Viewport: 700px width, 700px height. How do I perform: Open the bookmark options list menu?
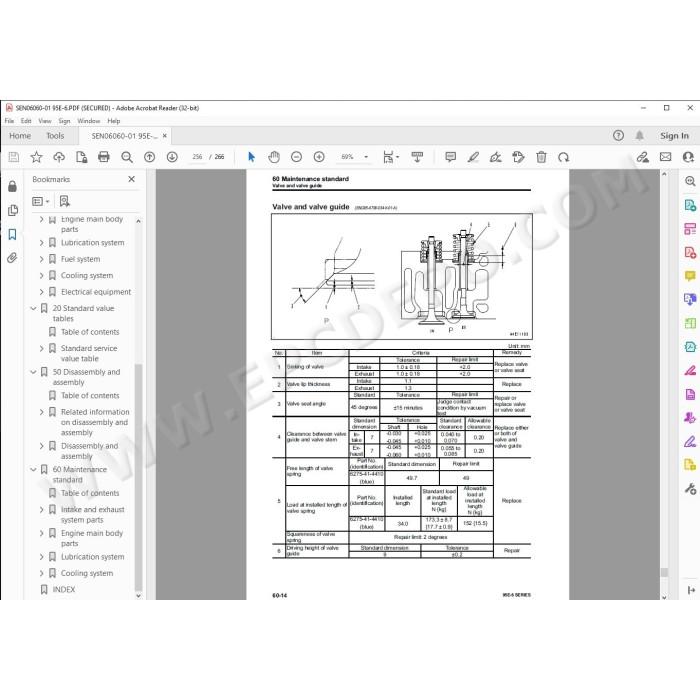click(x=40, y=201)
